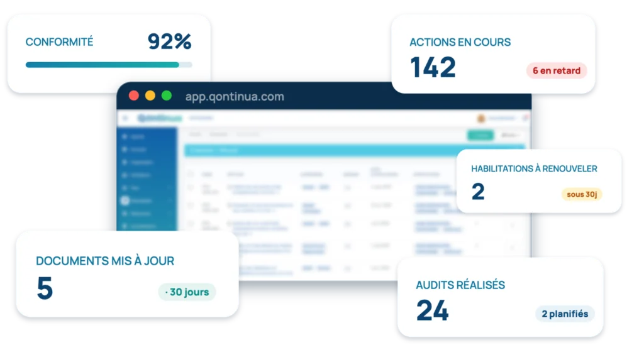The height and width of the screenshot is (362, 644).
Task: Tick the first table row checkbox
Action: tap(190, 187)
